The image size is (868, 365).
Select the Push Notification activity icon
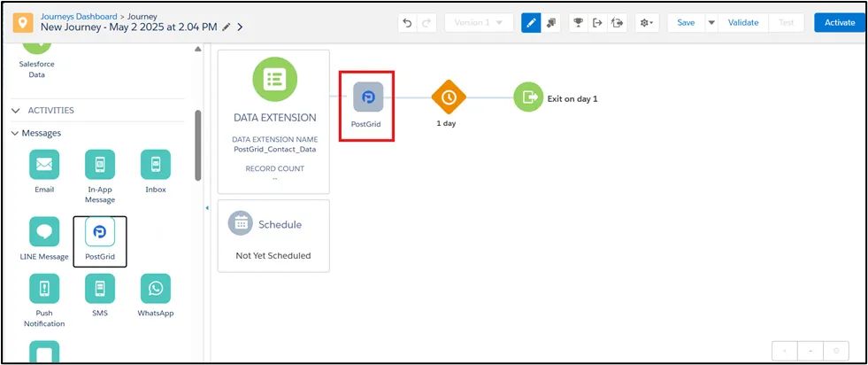[x=44, y=289]
